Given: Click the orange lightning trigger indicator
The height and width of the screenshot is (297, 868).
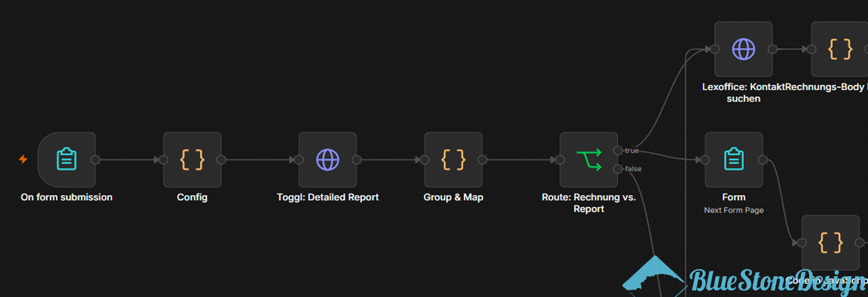Looking at the screenshot, I should [23, 159].
